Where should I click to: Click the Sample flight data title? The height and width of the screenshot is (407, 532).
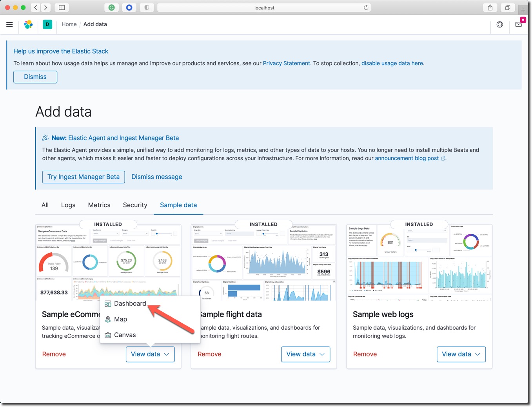tap(231, 314)
